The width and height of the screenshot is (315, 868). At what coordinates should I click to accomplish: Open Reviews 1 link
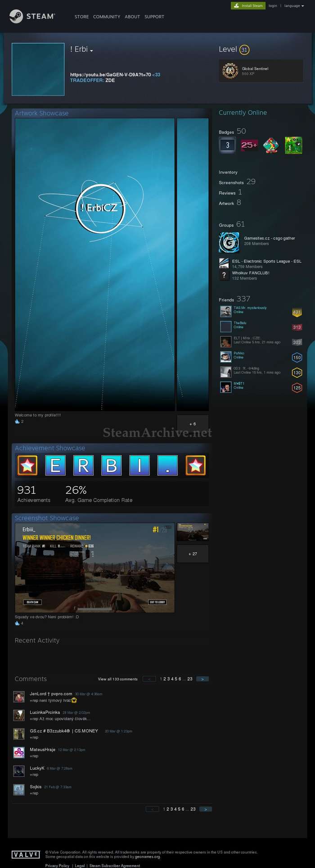click(230, 192)
